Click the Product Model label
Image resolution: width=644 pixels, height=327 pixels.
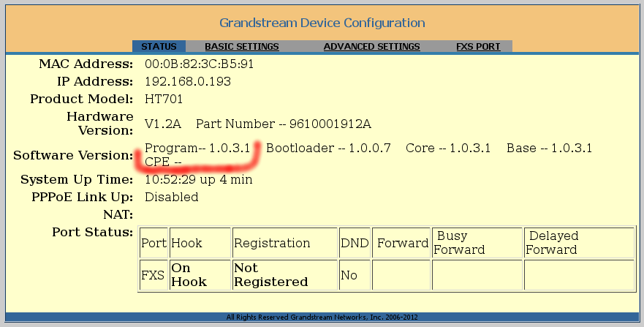(x=81, y=99)
